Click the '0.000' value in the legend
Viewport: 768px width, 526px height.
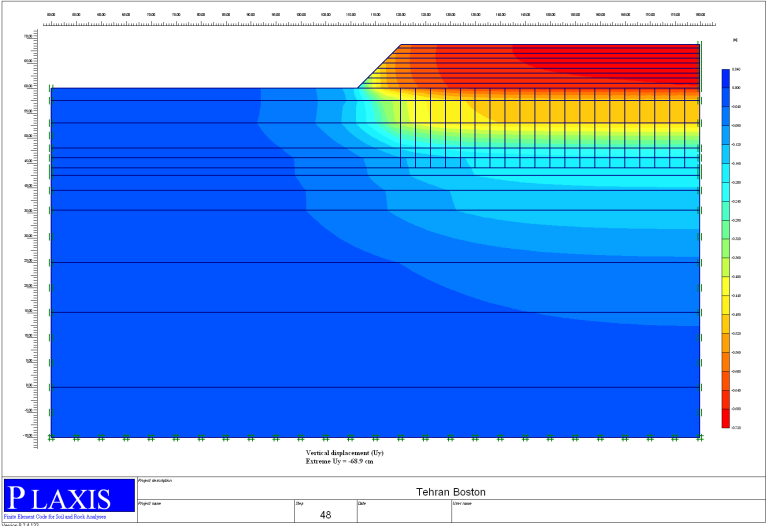736,88
